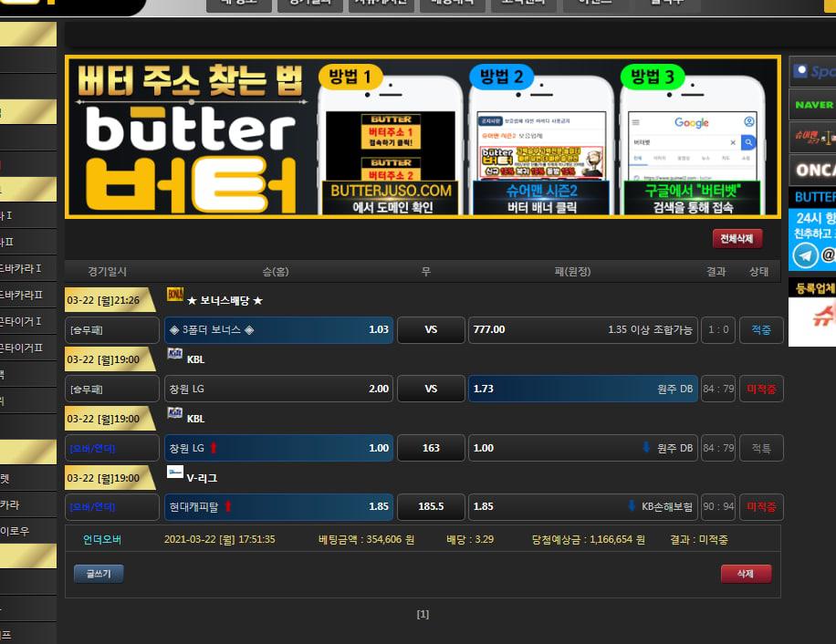Open page 1 pagination link
836x644 pixels.
pyautogui.click(x=423, y=615)
